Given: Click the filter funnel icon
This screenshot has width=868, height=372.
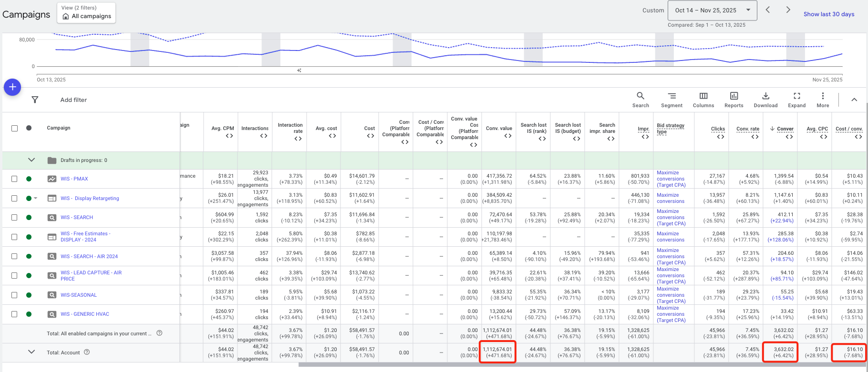Looking at the screenshot, I should point(35,100).
